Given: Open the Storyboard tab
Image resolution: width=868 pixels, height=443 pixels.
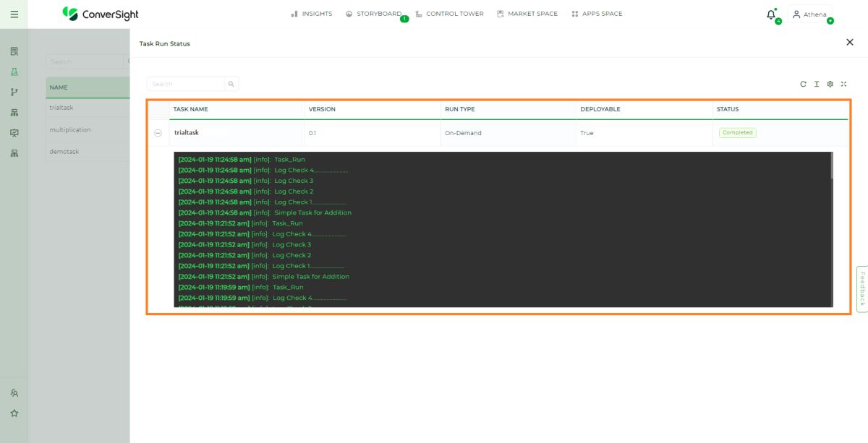Looking at the screenshot, I should tap(373, 14).
